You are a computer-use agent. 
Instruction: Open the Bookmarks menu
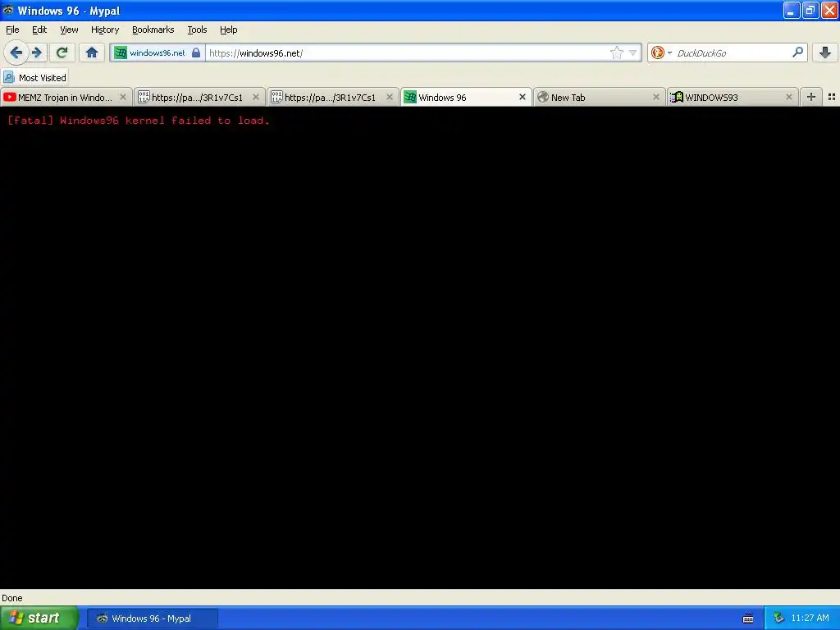click(x=153, y=30)
